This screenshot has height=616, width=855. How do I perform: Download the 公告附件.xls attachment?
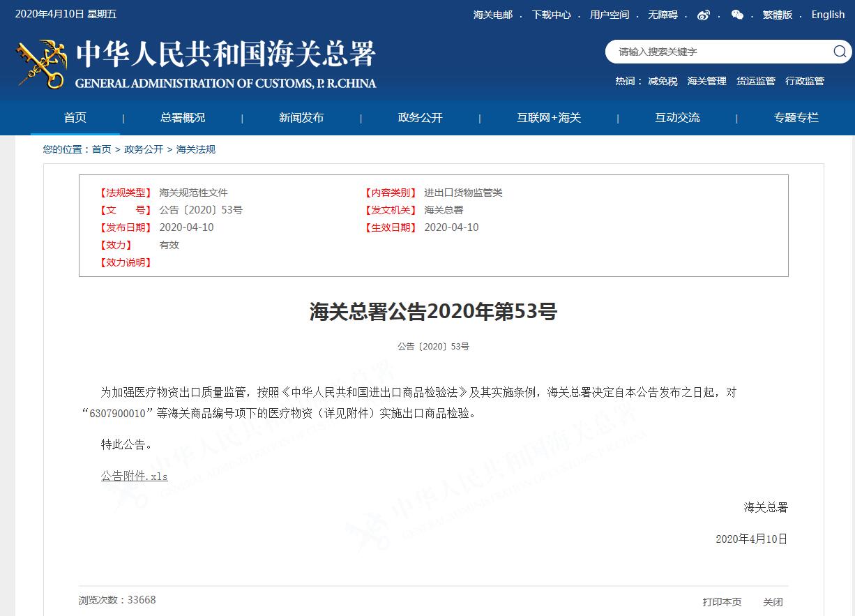[x=134, y=476]
